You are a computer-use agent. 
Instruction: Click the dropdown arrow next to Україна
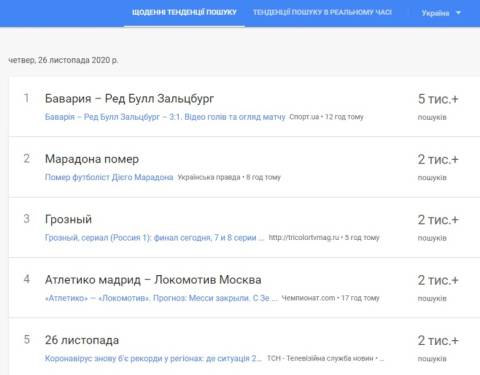(x=458, y=13)
